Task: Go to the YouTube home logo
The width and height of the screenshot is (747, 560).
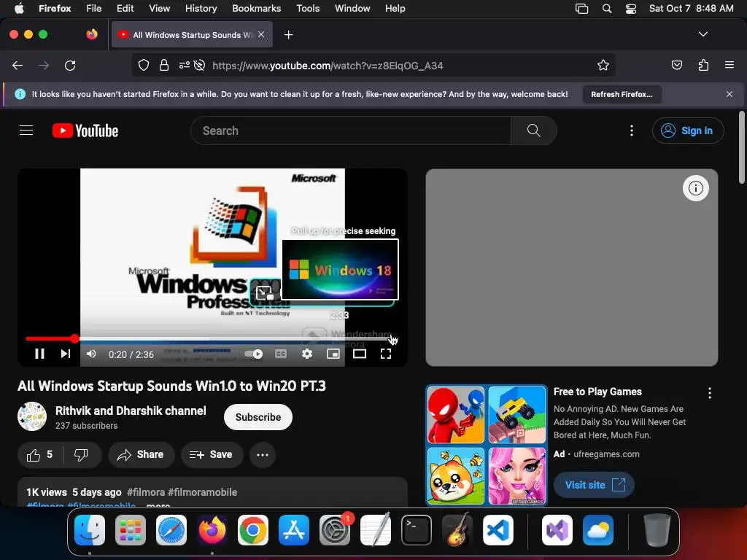Action: point(85,131)
